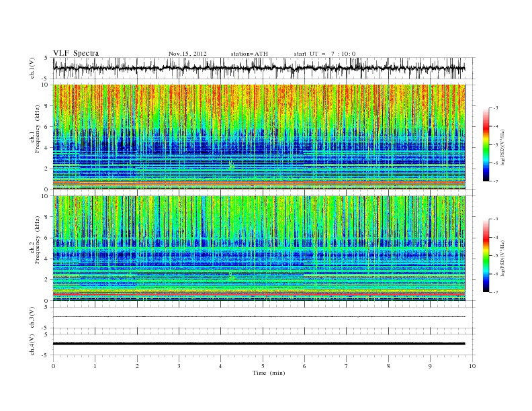Click the ch.2 PSD color bar

pos(486,255)
